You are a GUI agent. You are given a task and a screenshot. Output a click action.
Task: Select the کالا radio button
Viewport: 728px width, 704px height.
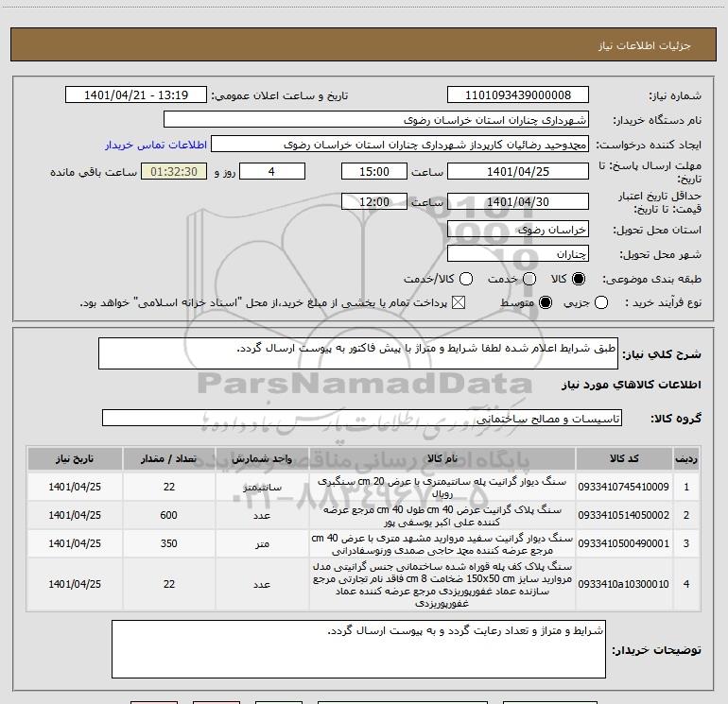point(579,279)
